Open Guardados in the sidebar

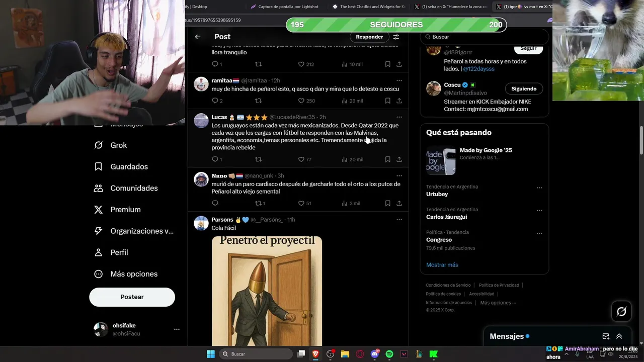click(x=121, y=166)
